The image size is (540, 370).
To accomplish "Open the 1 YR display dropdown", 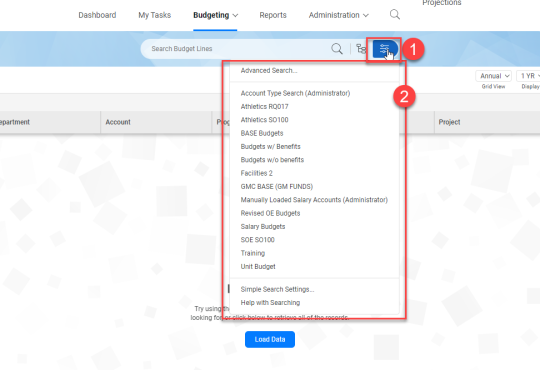I will [x=529, y=76].
